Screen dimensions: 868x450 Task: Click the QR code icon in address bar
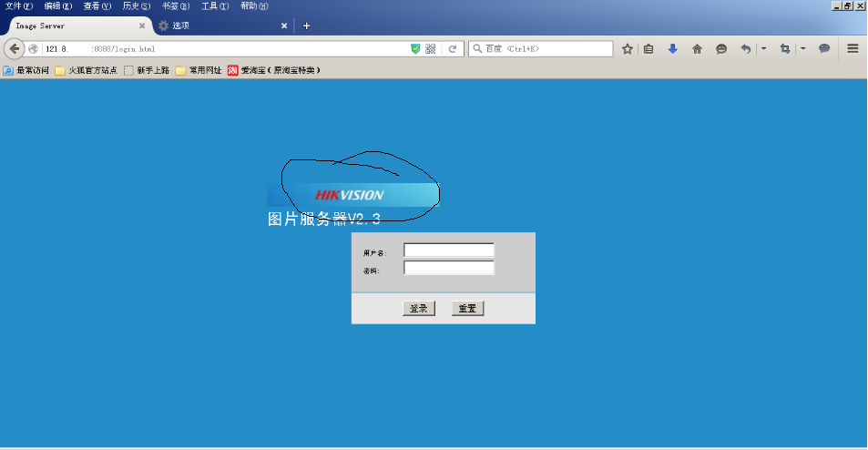pos(431,49)
